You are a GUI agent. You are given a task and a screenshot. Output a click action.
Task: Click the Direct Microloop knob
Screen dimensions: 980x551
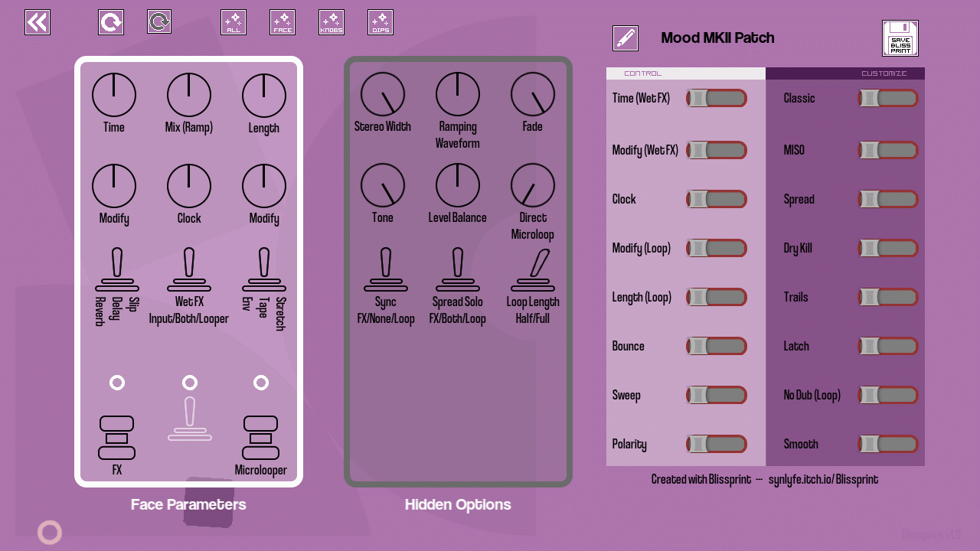tap(533, 185)
